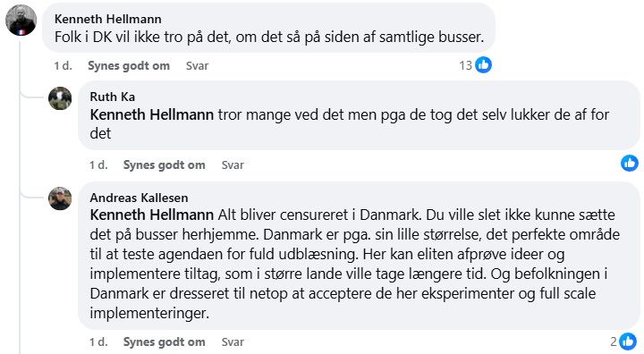Open Ruth Ka's avatar thumbnail
644x354 pixels.
pos(60,98)
